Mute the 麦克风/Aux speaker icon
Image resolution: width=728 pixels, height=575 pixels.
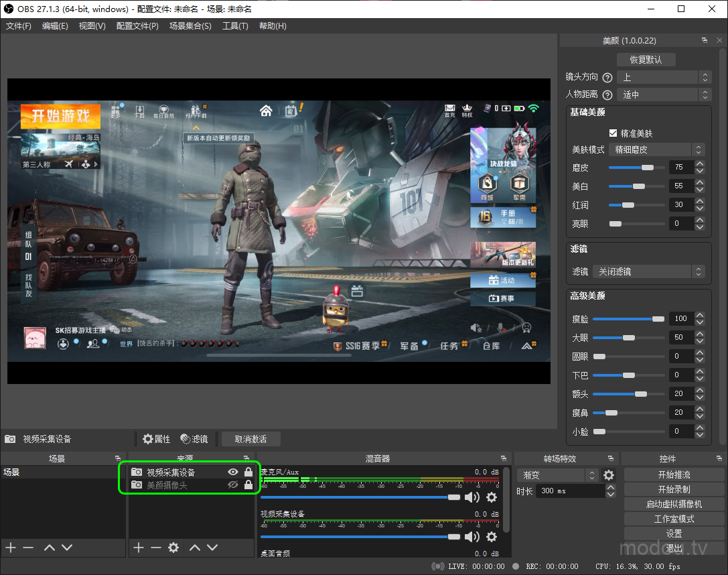coord(472,497)
